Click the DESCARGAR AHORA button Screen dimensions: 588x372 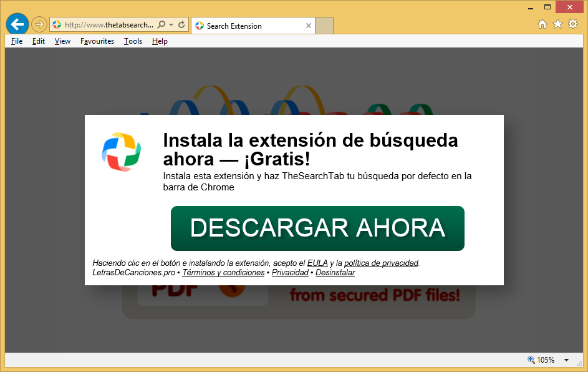[317, 228]
